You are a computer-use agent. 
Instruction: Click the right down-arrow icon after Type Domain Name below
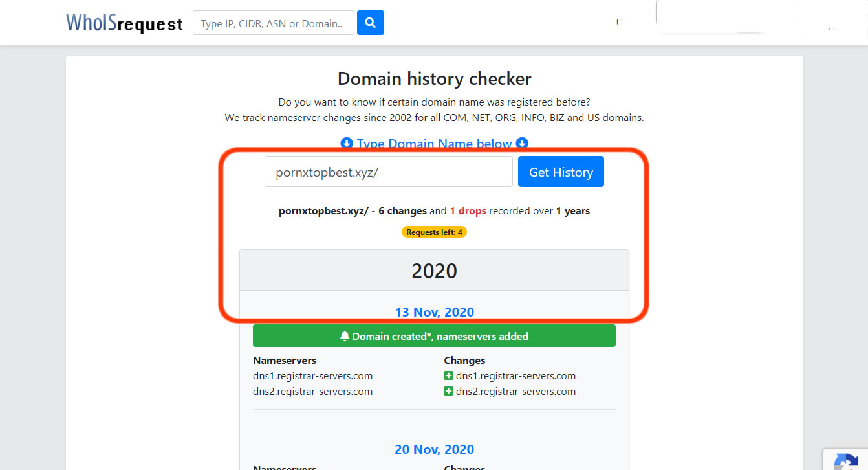coord(522,144)
